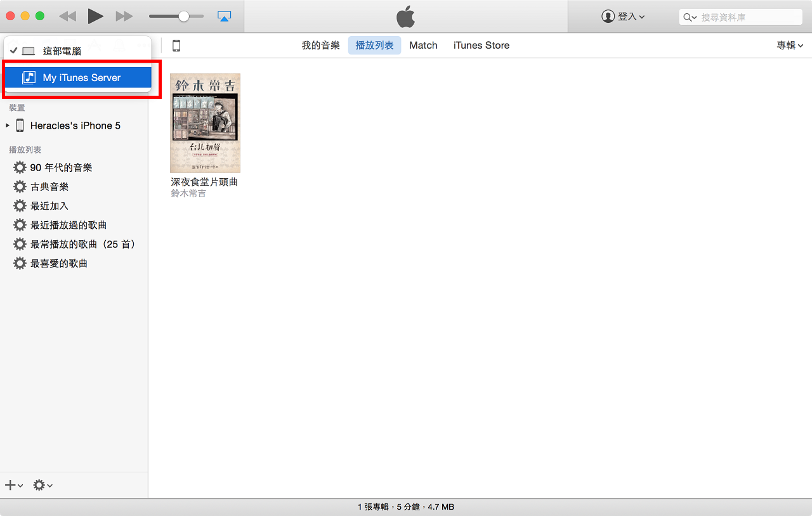Expand Heracles's iPhone 5 disclosure triangle
812x516 pixels.
pyautogui.click(x=8, y=126)
